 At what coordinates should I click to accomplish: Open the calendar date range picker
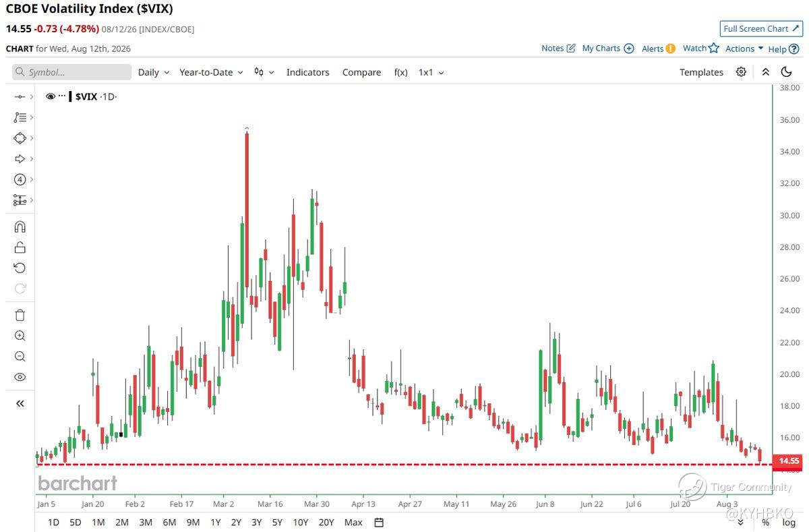point(379,522)
